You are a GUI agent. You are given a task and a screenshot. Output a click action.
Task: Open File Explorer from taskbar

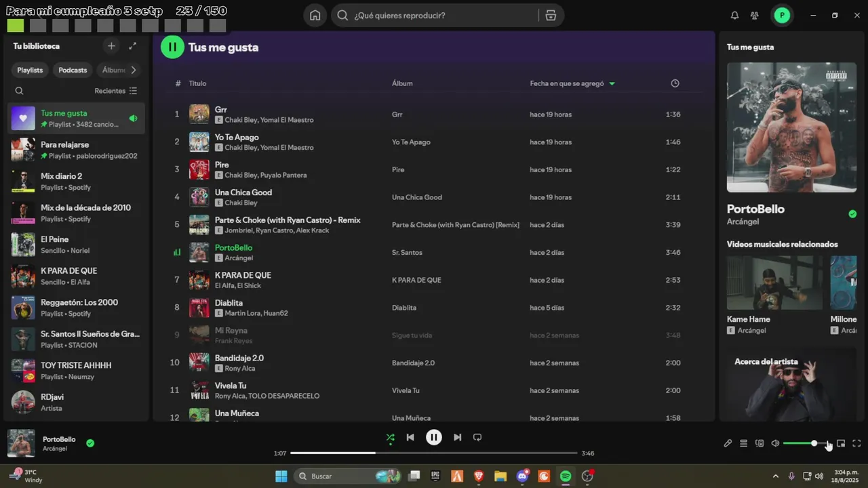(500, 476)
